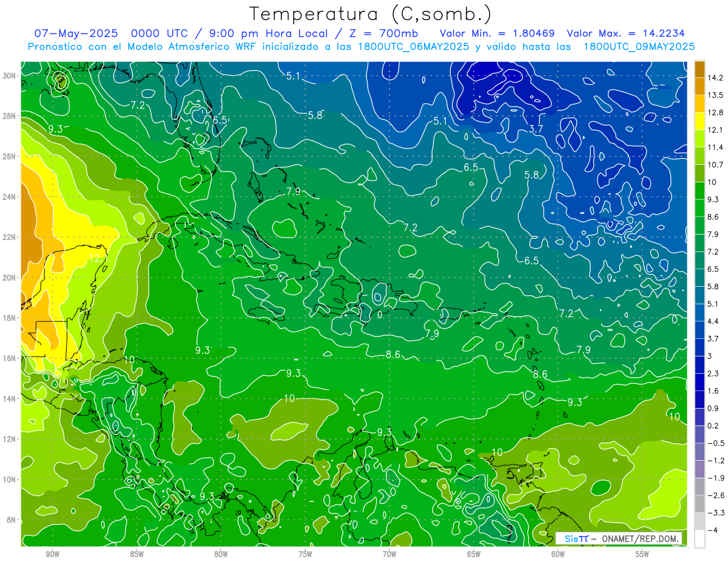Click the "24N" latitude label
Screen dimensions: 728x562
(x=10, y=196)
